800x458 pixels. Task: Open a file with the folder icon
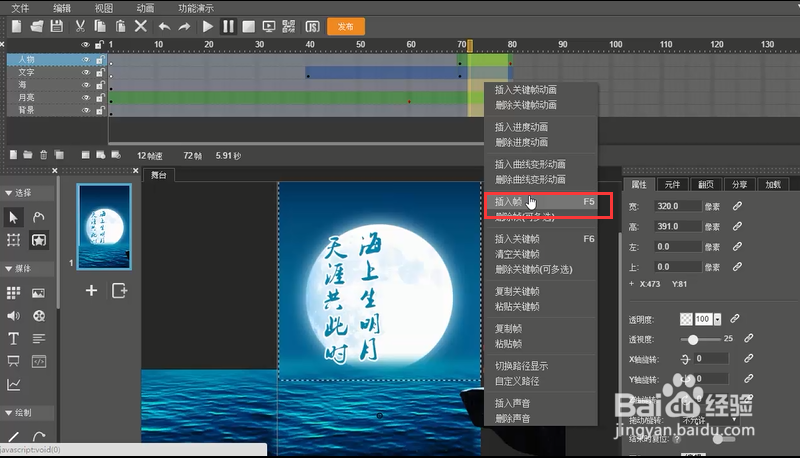(x=37, y=26)
